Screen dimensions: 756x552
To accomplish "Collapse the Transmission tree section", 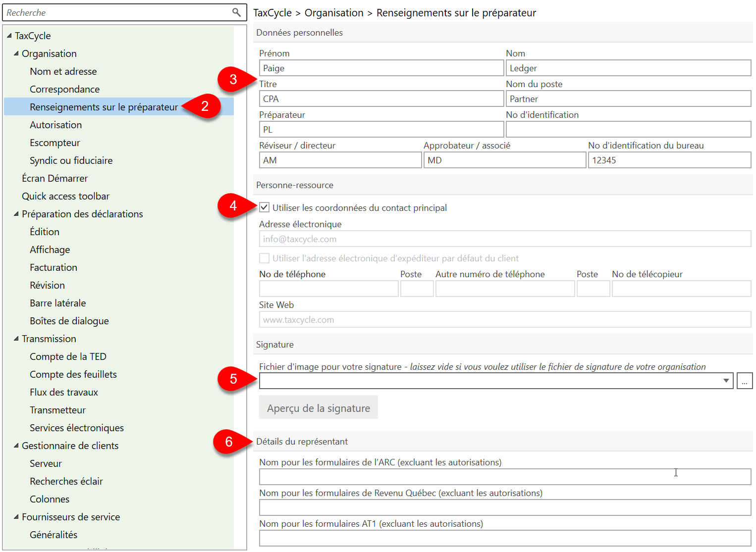I will click(16, 339).
